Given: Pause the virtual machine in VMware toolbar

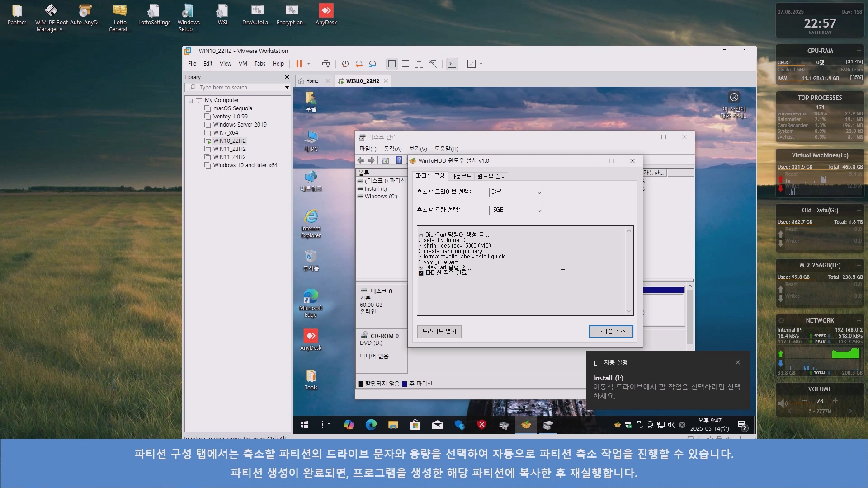Looking at the screenshot, I should click(299, 64).
